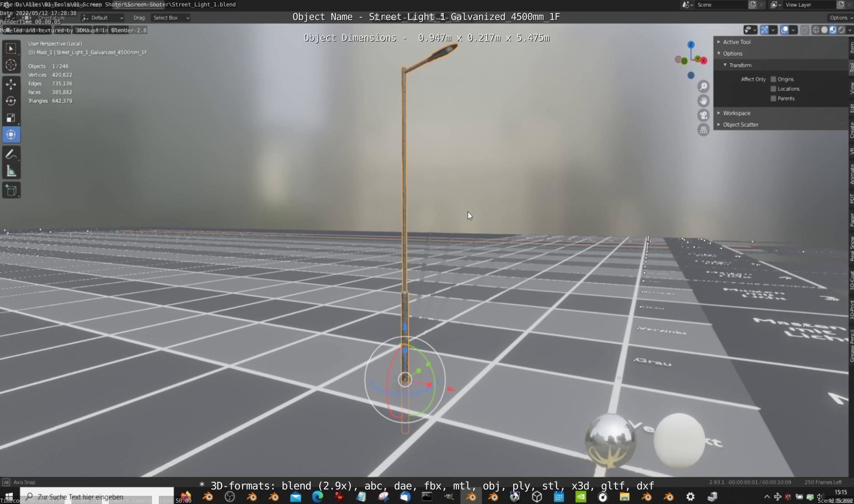Viewport: 854px width, 504px height.
Task: Switch to solid shading
Action: coord(824,30)
